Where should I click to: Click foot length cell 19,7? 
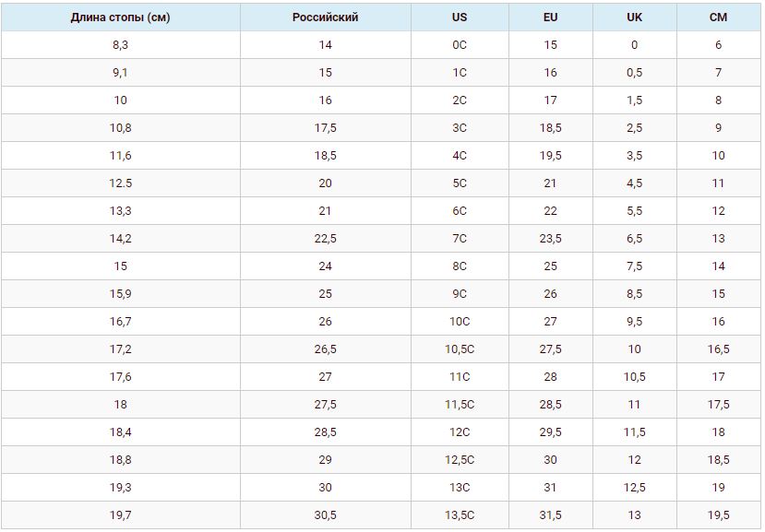click(120, 515)
